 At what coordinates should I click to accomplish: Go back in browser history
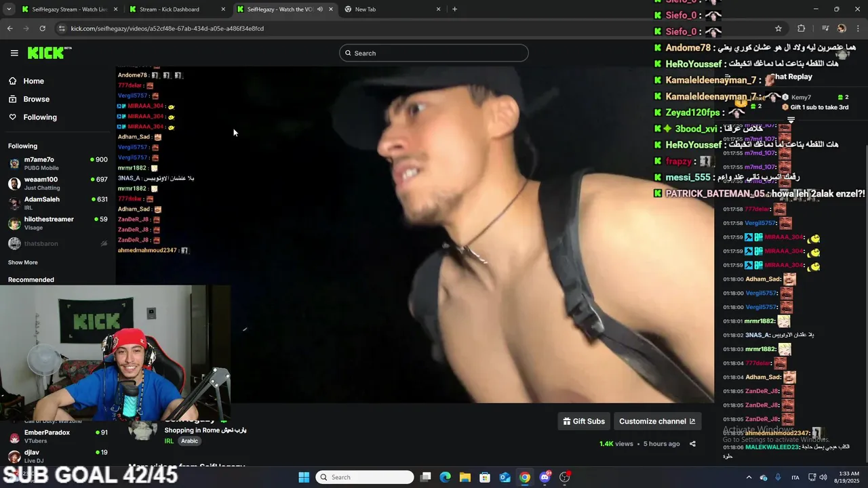(9, 28)
